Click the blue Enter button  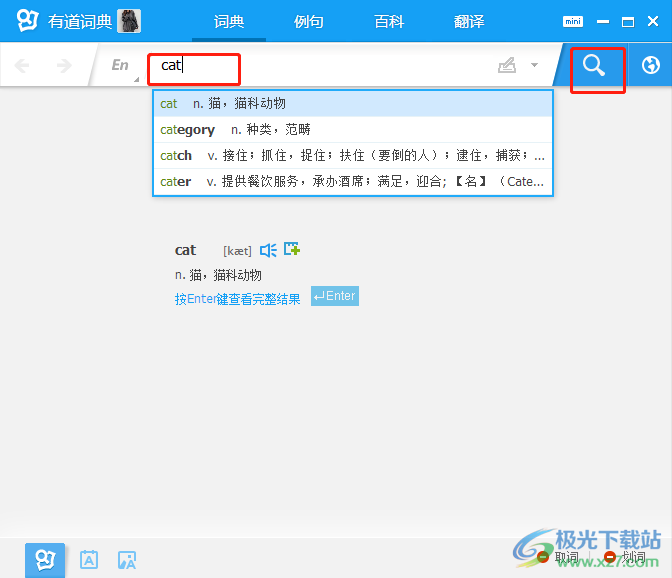(x=335, y=296)
